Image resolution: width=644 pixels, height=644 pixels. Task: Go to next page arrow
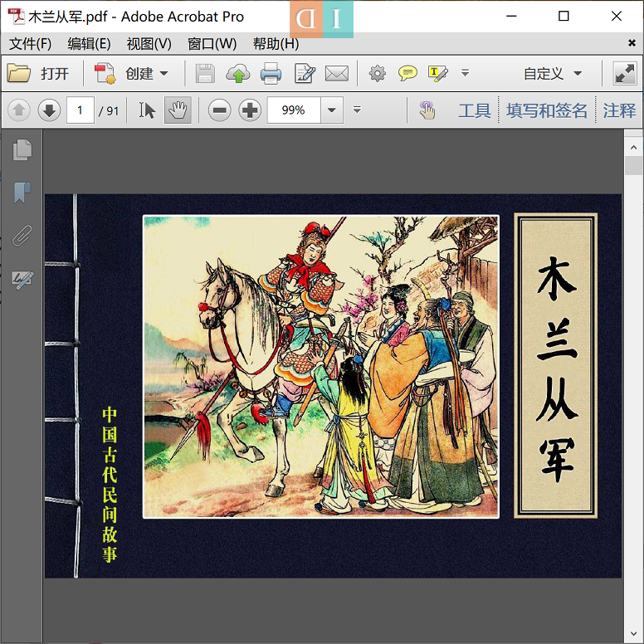point(49,110)
